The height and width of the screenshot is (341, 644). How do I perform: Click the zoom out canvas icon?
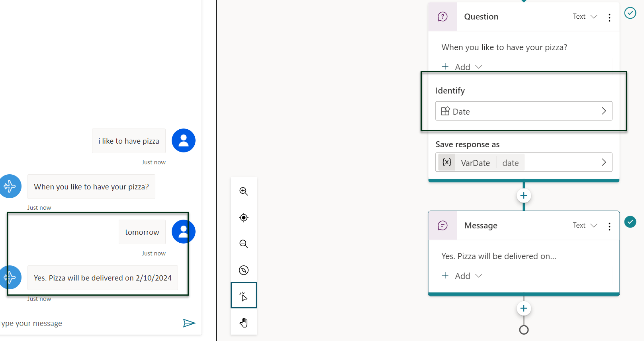243,244
